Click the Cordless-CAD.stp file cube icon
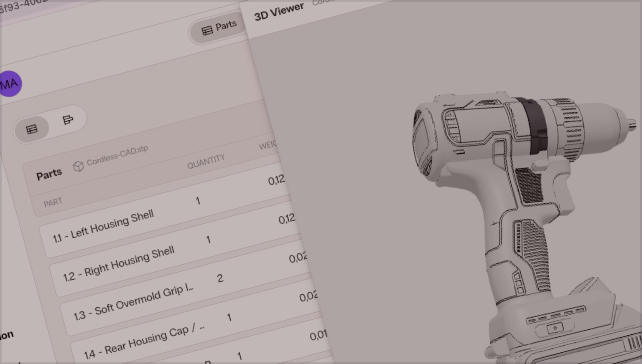This screenshot has height=364, width=642. pos(78,167)
